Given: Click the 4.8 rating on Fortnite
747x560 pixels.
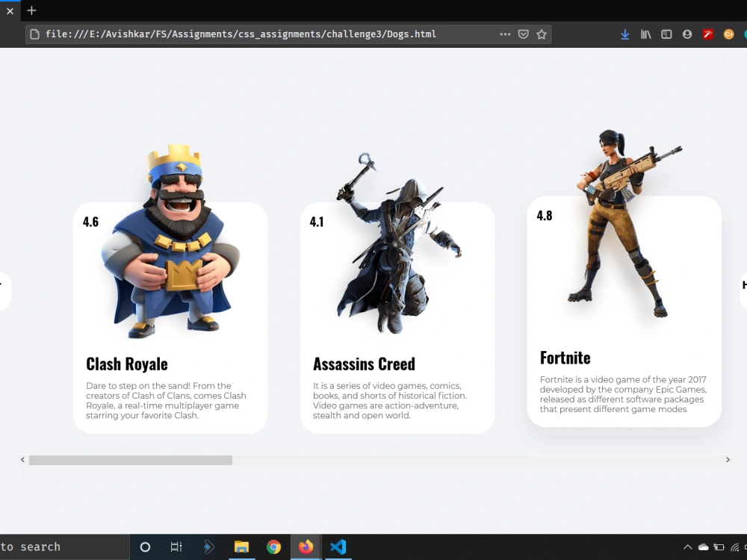Looking at the screenshot, I should [545, 216].
